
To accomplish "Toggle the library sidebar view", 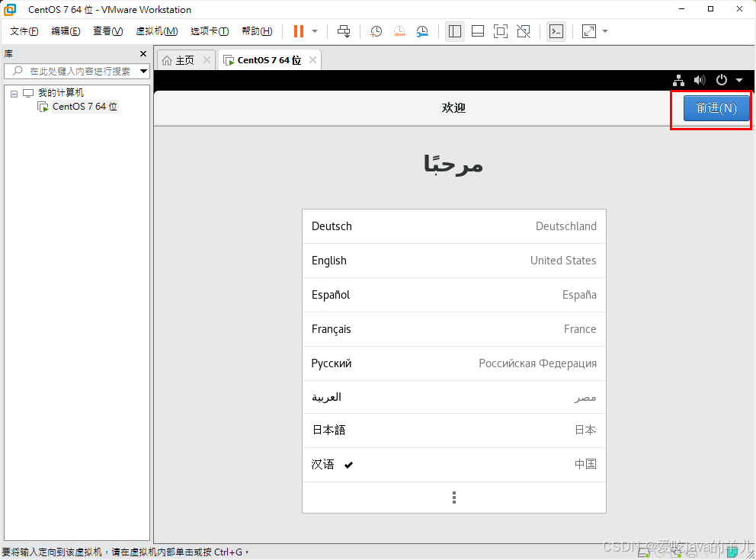I will tap(455, 31).
